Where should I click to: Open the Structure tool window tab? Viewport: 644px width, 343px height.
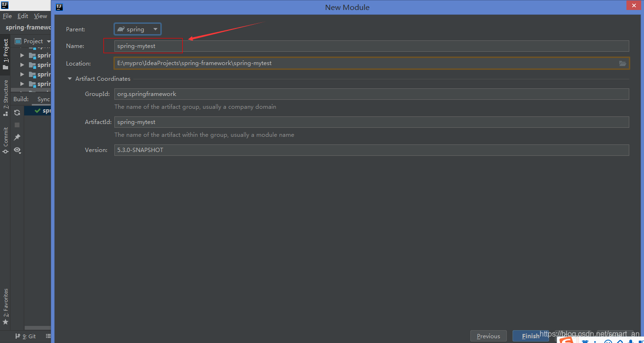pyautogui.click(x=6, y=97)
